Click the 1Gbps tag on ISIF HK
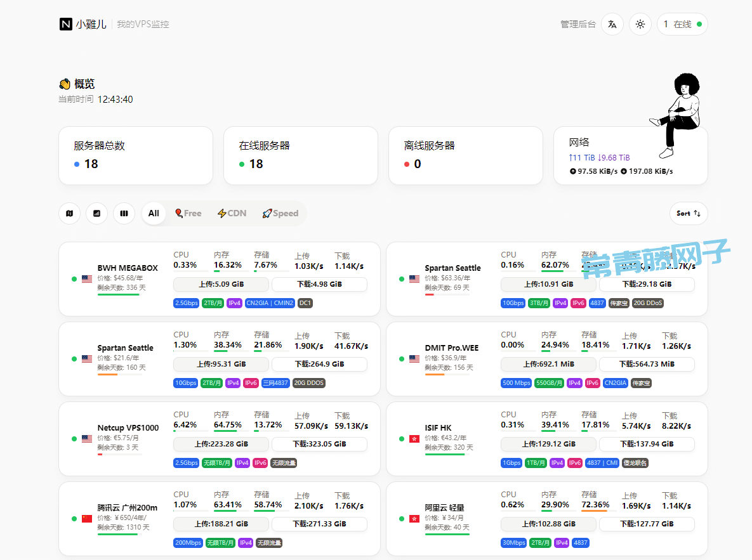752x560 pixels. click(x=511, y=463)
